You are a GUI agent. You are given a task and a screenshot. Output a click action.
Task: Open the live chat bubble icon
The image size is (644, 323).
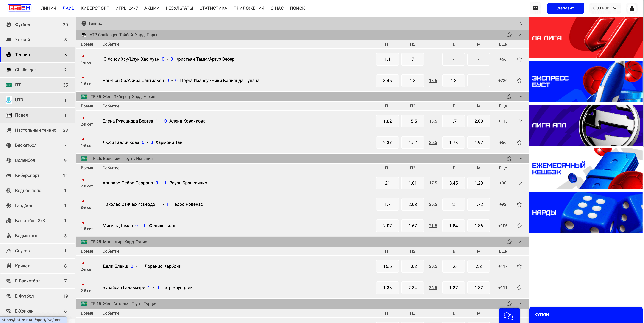pos(508,316)
